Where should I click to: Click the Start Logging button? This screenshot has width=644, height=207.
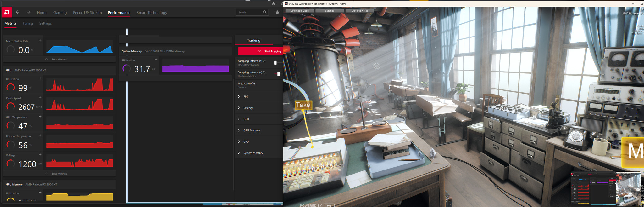[261, 51]
